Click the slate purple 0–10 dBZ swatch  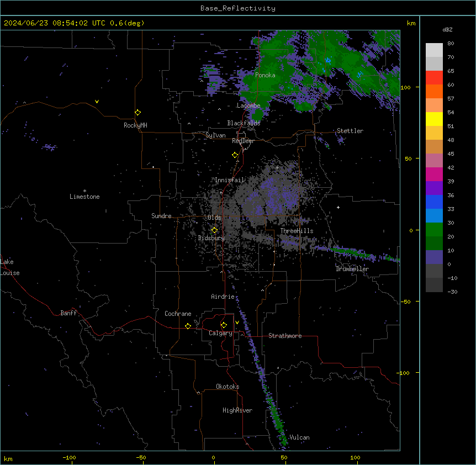tap(434, 257)
